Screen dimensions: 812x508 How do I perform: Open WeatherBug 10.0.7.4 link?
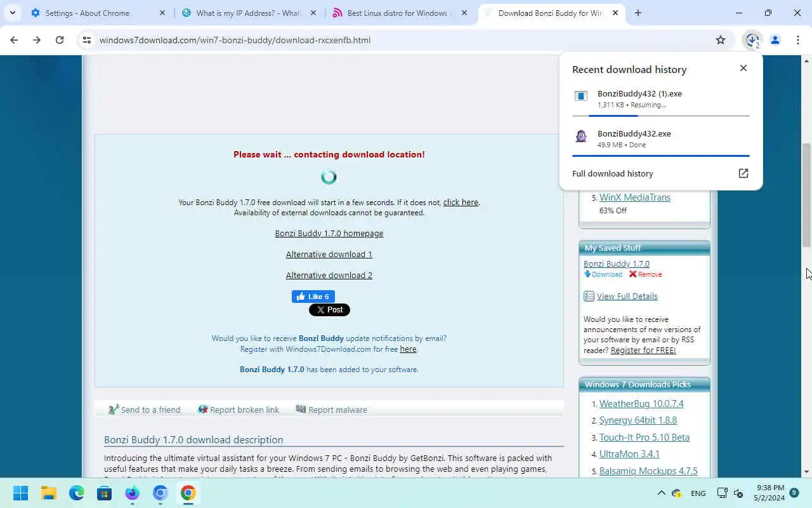tap(641, 403)
